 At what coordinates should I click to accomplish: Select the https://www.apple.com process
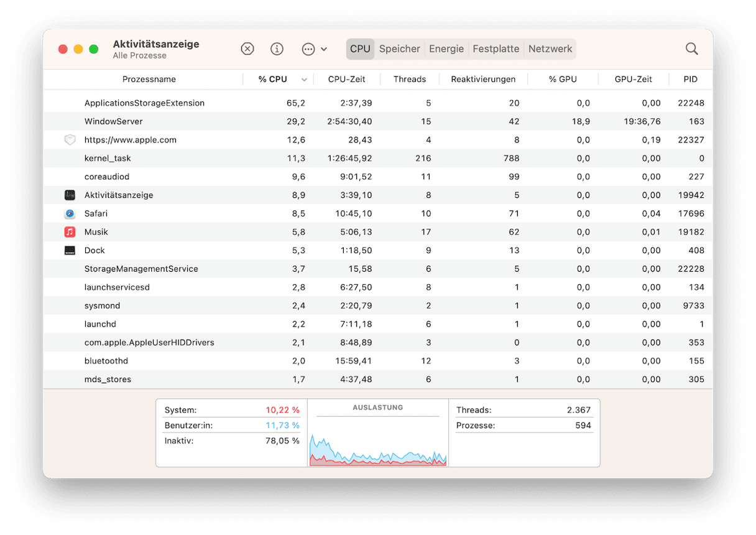coord(131,140)
